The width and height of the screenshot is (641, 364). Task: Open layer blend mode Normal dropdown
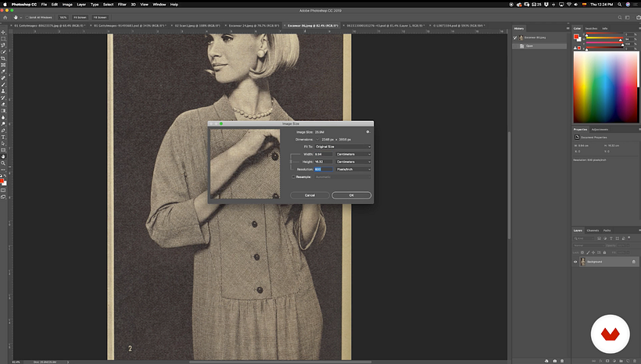(x=588, y=245)
